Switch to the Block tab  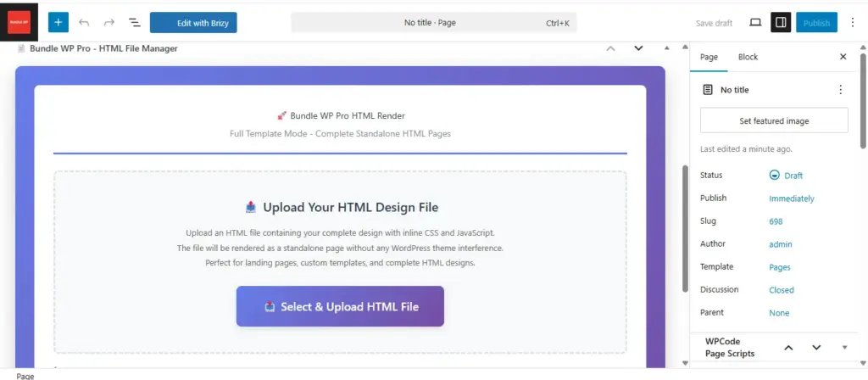pyautogui.click(x=748, y=57)
